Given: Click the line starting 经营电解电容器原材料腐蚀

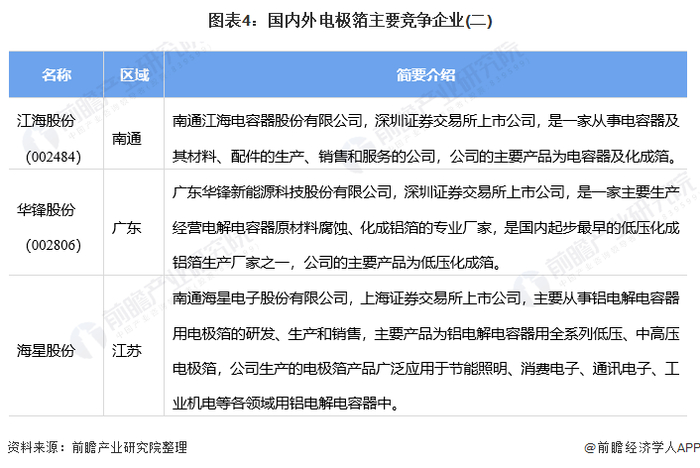Looking at the screenshot, I should (425, 228).
